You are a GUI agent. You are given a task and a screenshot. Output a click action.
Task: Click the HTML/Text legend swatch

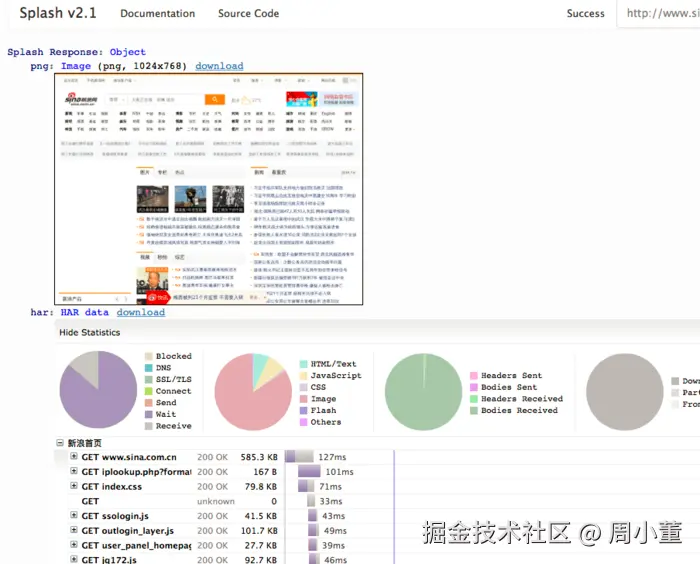coord(304,364)
